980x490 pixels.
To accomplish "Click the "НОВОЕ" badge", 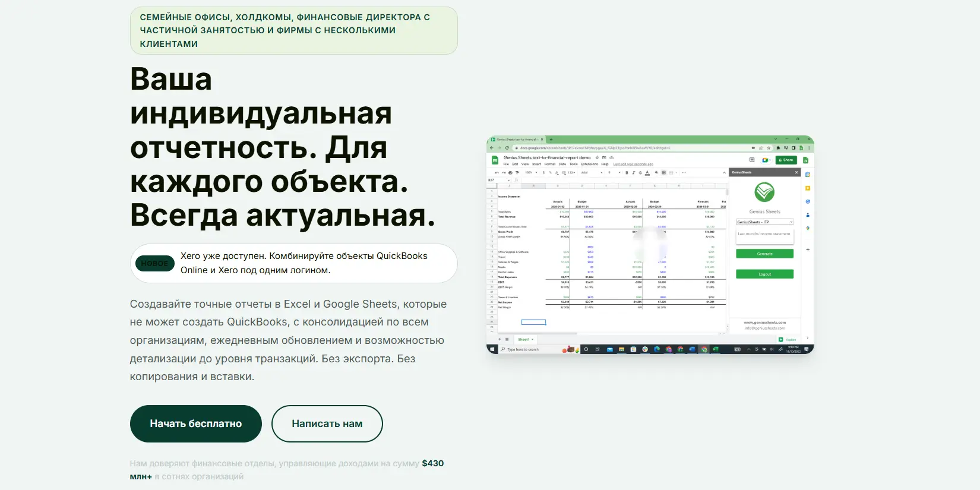I will point(155,264).
